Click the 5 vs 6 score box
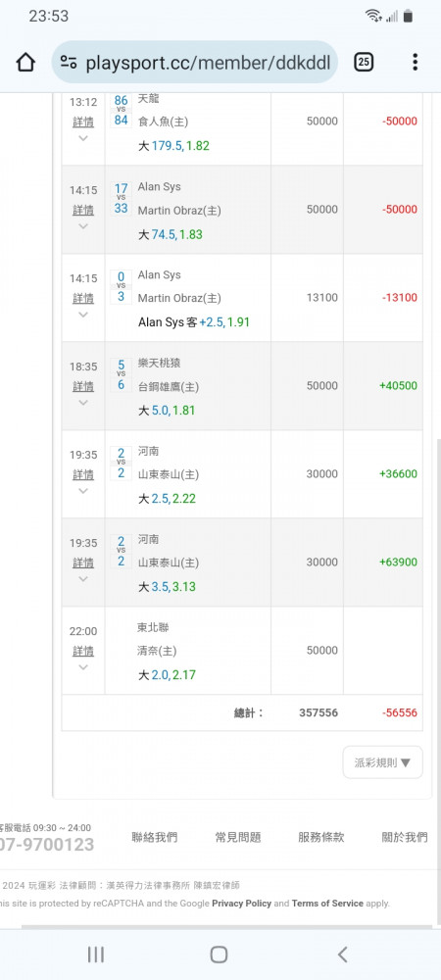Screen dimensions: 441x980 (x=122, y=375)
